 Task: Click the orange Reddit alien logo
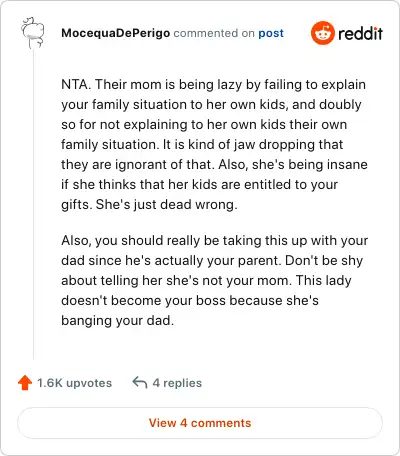coord(322,33)
